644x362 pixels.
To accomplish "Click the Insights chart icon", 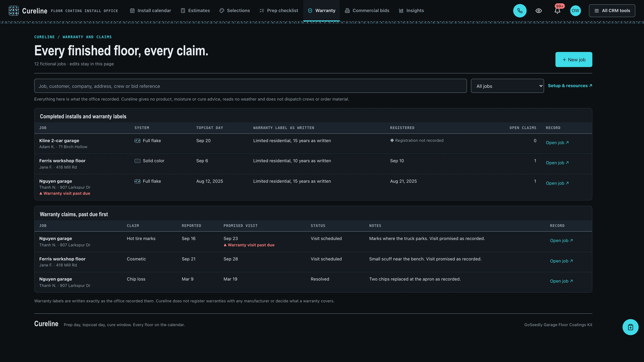I will pos(401,11).
